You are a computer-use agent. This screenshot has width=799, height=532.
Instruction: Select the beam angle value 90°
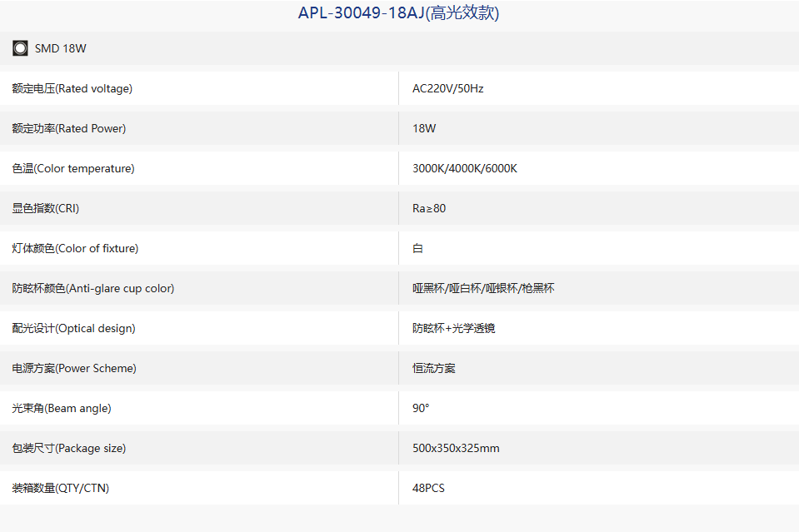coord(421,408)
